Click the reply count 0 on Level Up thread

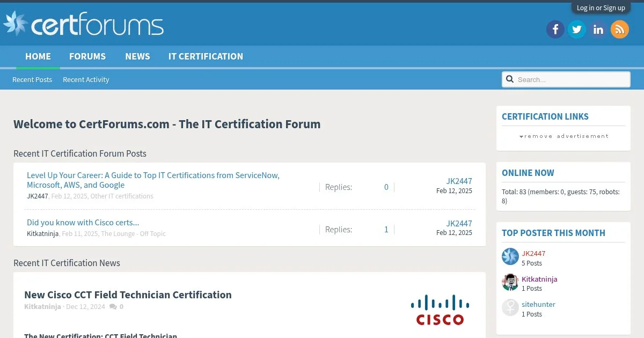point(386,187)
